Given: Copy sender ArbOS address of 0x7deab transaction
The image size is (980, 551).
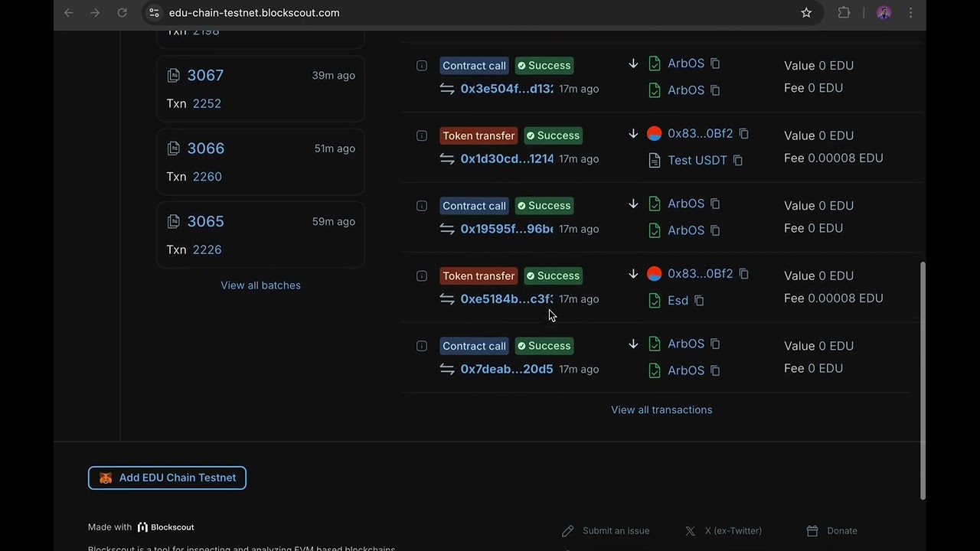Looking at the screenshot, I should tap(715, 344).
